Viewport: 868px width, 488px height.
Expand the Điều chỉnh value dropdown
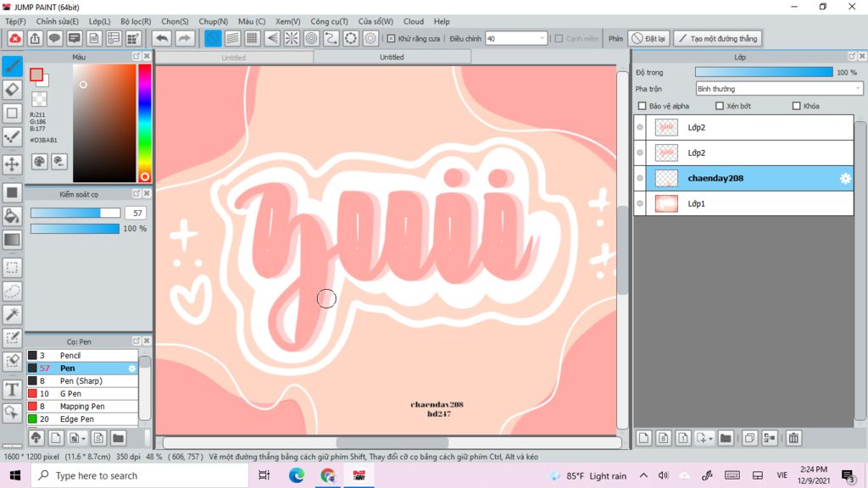[x=542, y=38]
